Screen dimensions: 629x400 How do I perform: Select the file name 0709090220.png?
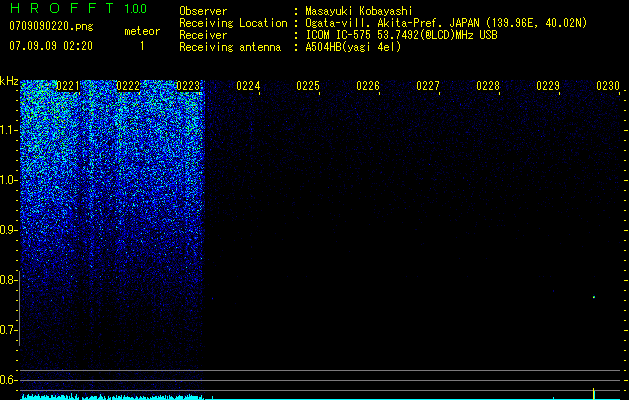(51, 26)
